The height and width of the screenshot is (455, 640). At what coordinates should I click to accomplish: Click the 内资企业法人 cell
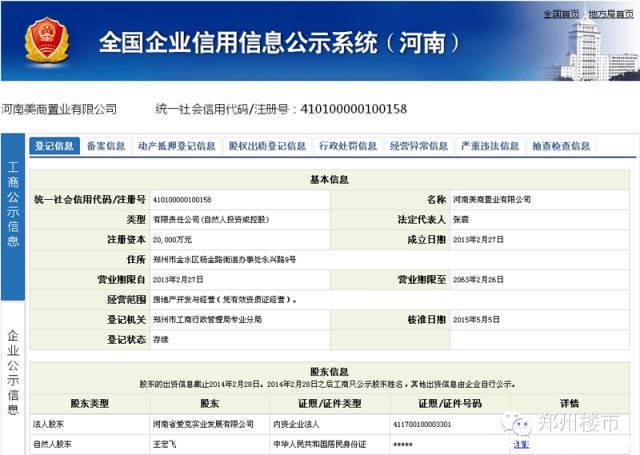(x=296, y=424)
